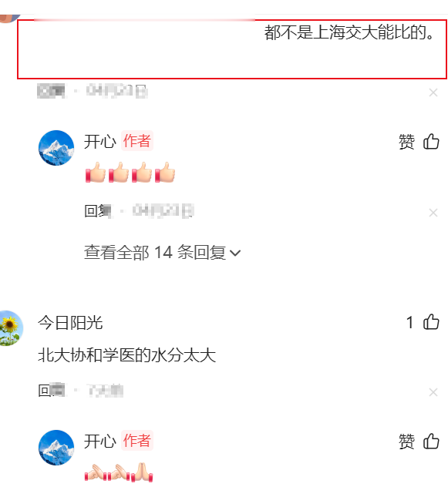Reply to 开心's thumbs-up comment via 回复

coord(98,211)
